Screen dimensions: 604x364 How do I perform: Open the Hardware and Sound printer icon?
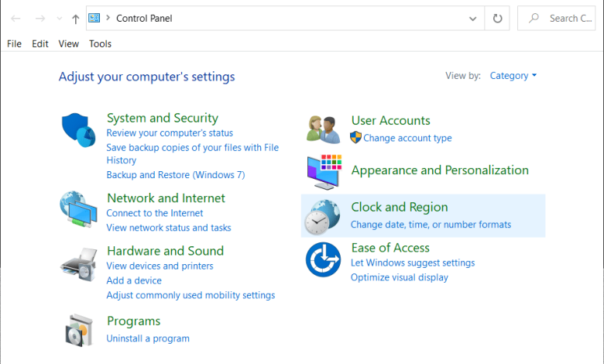point(78,265)
